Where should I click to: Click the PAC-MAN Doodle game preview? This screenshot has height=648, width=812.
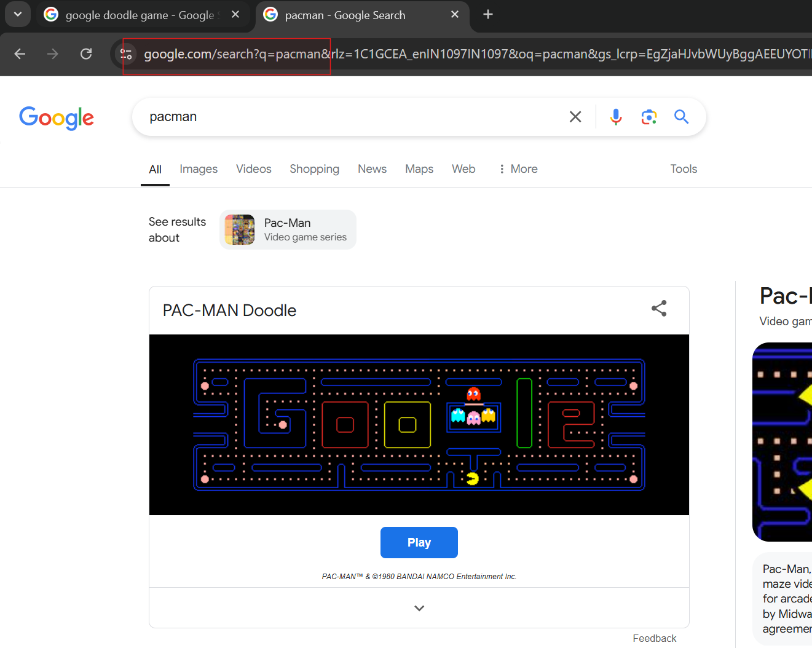pyautogui.click(x=419, y=425)
